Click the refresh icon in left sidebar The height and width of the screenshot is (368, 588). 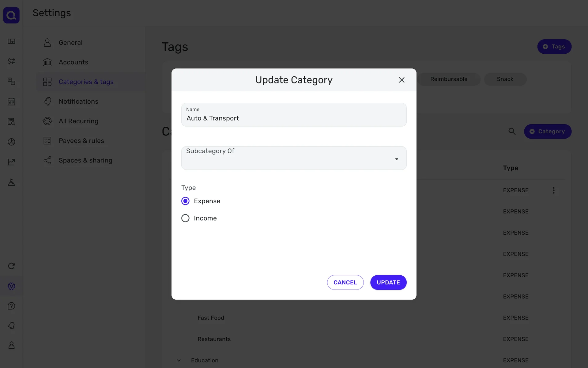pos(11,266)
